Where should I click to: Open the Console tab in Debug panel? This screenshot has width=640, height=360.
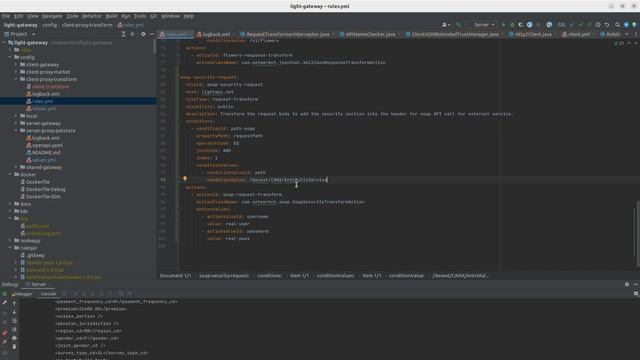(48, 294)
